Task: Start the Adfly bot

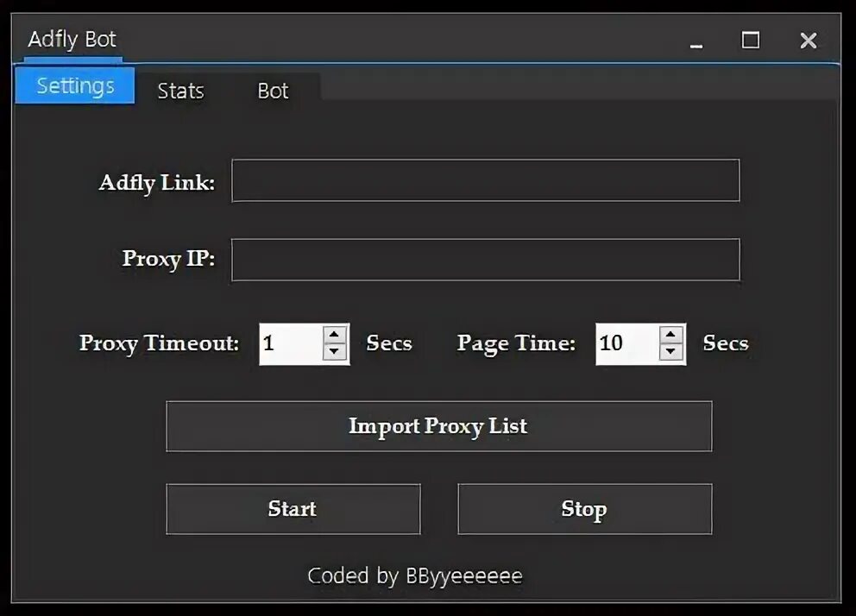Action: pyautogui.click(x=293, y=508)
